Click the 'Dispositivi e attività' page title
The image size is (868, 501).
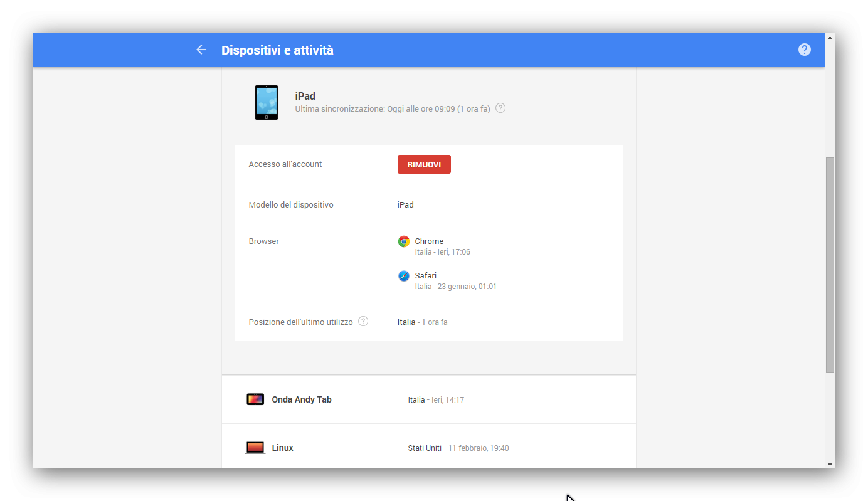point(277,50)
